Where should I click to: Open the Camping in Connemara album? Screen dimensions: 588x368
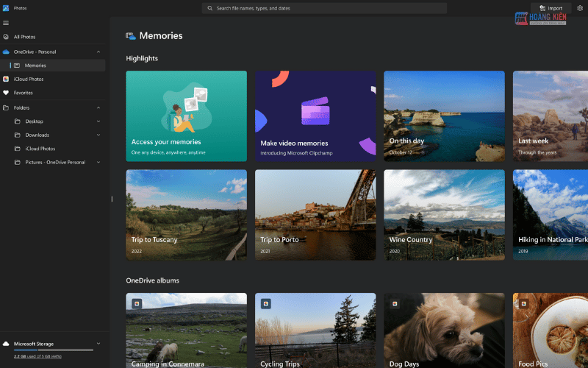(187, 330)
